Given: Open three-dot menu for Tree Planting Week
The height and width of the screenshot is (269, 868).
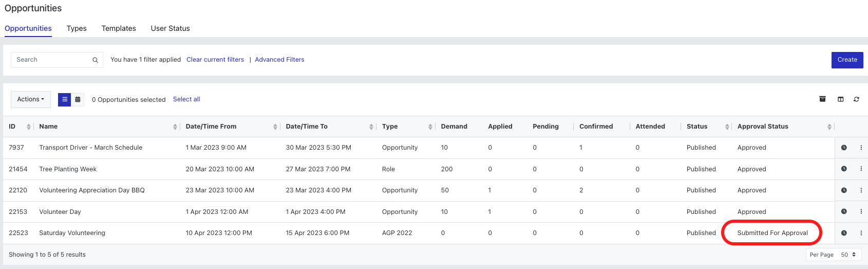Looking at the screenshot, I should click(x=861, y=169).
